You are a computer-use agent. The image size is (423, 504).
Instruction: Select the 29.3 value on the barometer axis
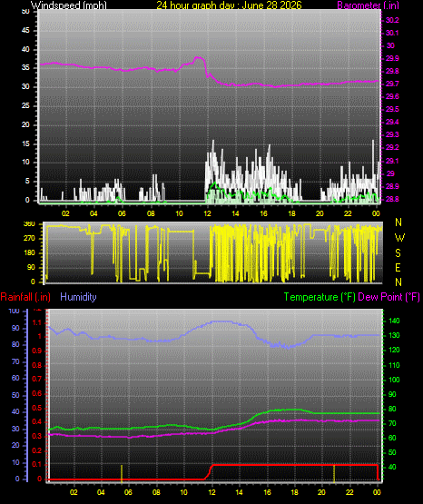392,134
